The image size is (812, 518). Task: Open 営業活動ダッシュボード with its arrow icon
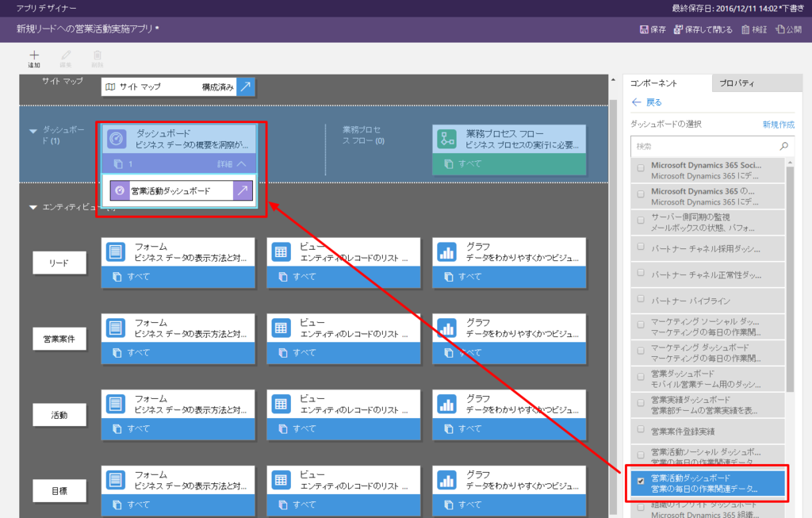pyautogui.click(x=243, y=190)
